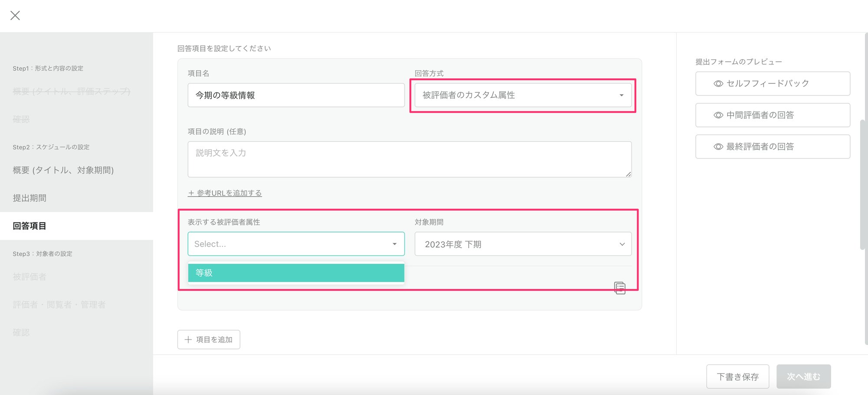Click the vertical scrollbar on the right edge

(862, 185)
